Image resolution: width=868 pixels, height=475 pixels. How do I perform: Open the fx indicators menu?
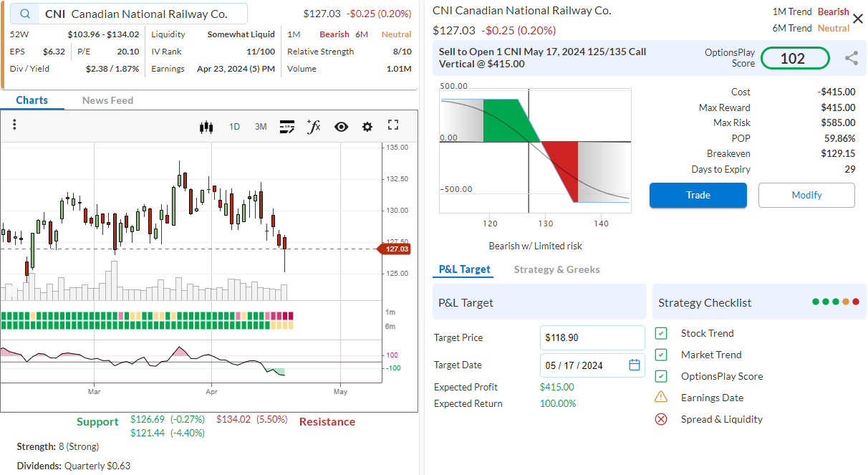(x=314, y=127)
